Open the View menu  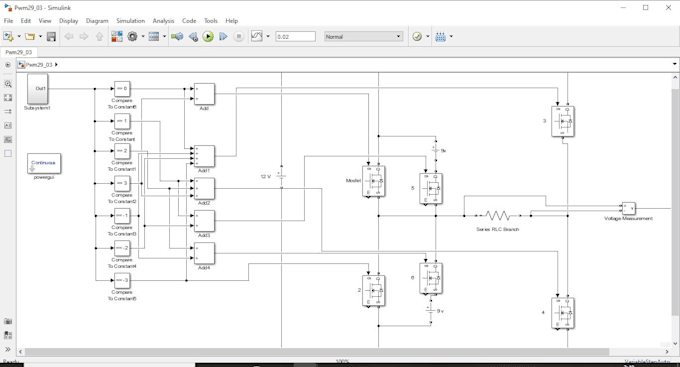(x=45, y=21)
